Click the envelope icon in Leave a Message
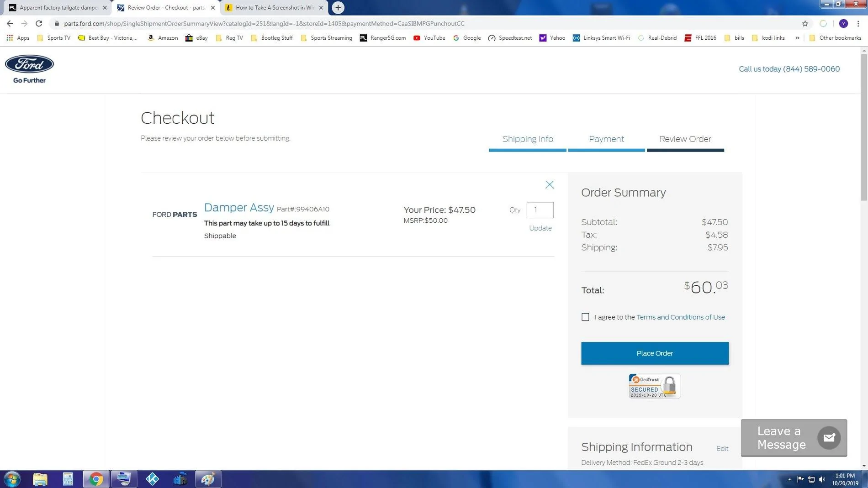This screenshot has height=488, width=868. pos(829,438)
